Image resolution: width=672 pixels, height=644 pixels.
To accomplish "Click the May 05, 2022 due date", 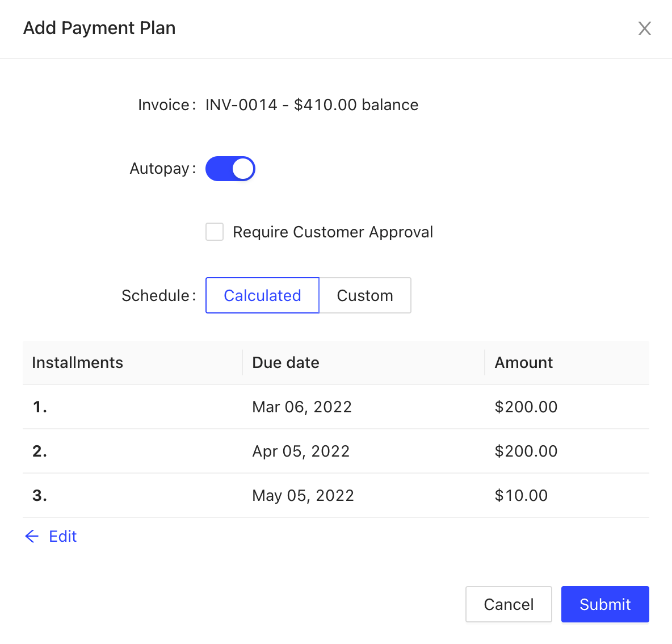I will point(303,495).
